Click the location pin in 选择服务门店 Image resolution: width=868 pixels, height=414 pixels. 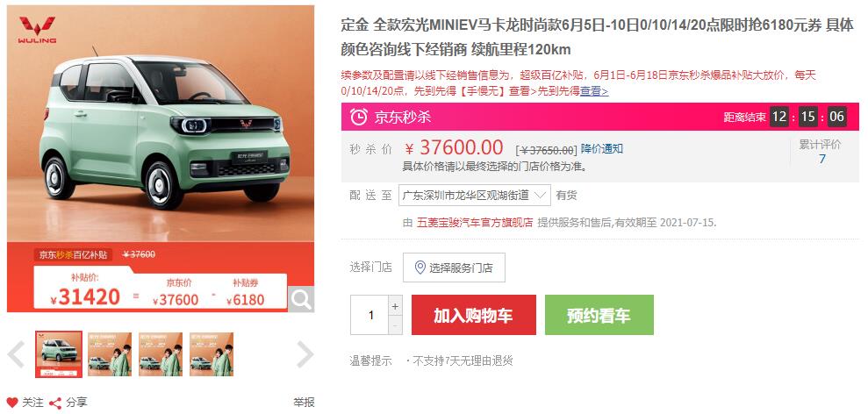(420, 268)
